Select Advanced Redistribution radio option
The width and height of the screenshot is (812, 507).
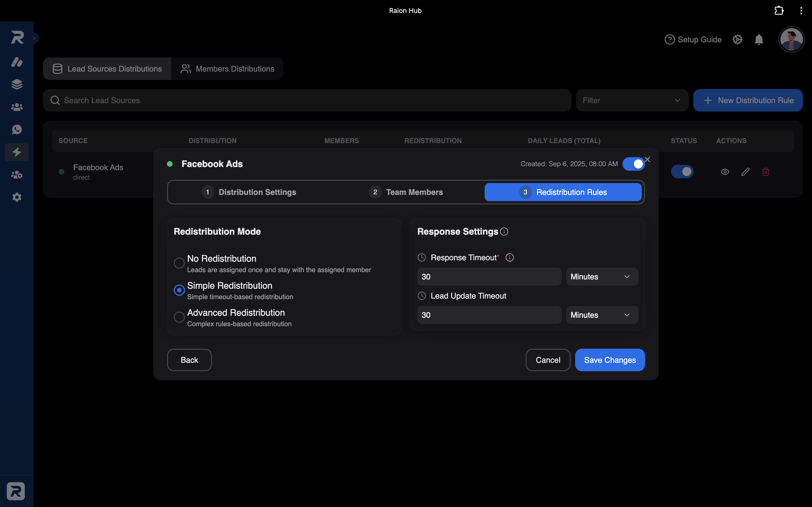179,317
